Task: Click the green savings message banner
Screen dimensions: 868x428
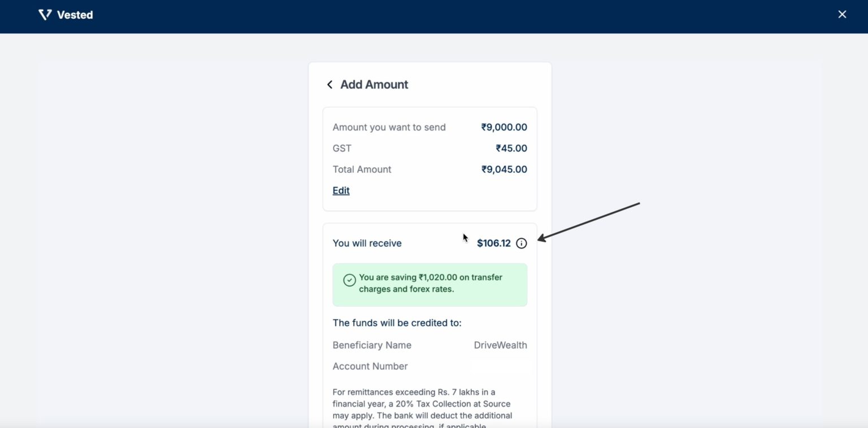Action: click(429, 285)
